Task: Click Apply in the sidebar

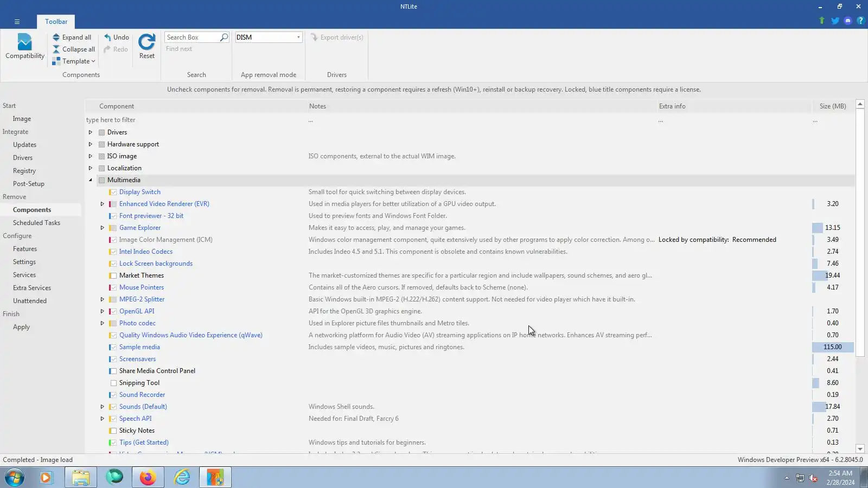Action: click(21, 327)
